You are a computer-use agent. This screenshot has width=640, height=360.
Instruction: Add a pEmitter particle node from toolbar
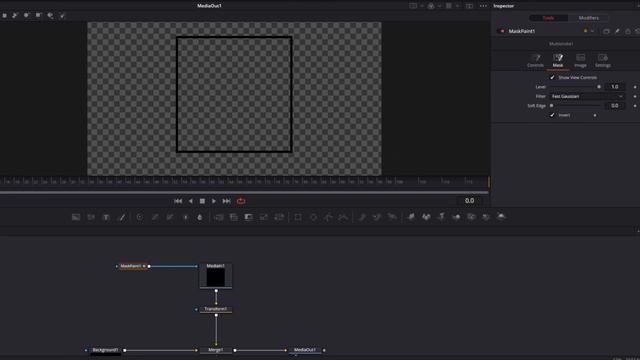coord(362,217)
